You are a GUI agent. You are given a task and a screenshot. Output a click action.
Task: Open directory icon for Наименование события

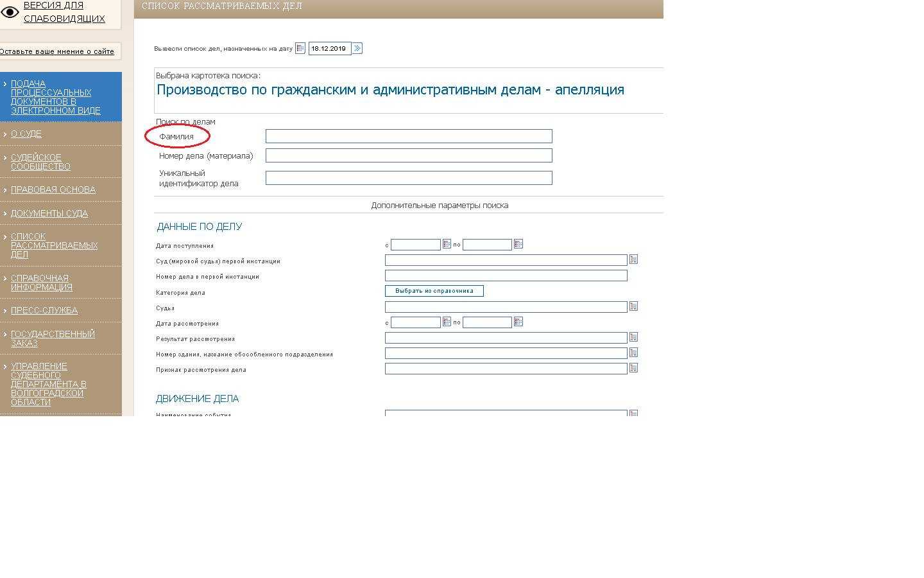(633, 413)
